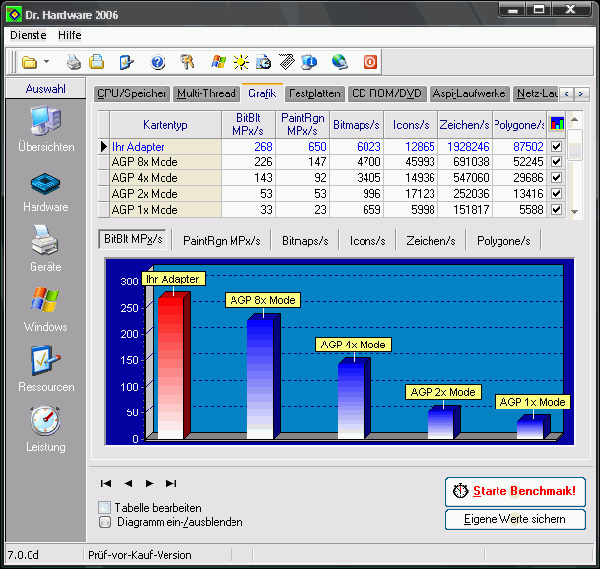Open help via blue question mark icon

157,62
